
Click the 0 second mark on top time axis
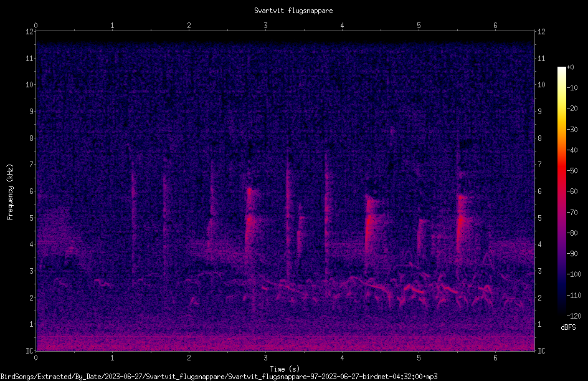[36, 26]
